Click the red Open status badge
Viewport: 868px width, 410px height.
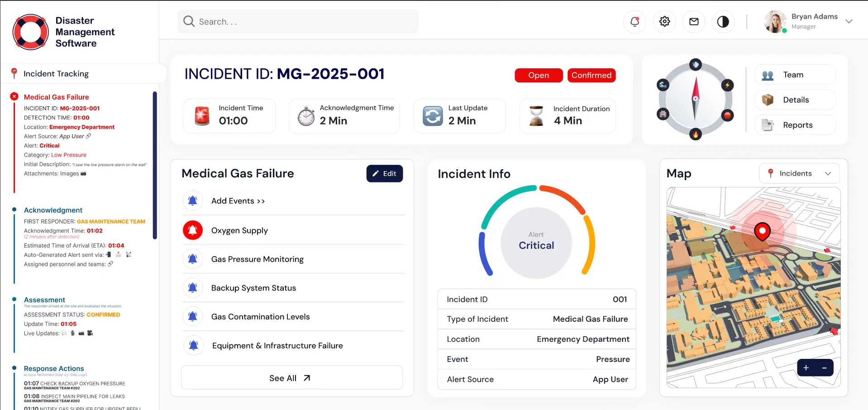(539, 75)
